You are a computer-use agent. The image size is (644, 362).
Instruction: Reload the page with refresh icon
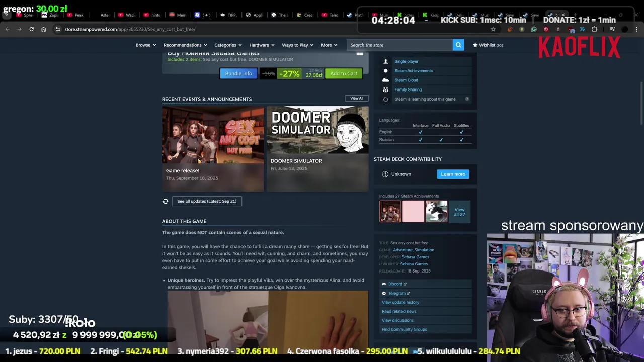pyautogui.click(x=31, y=29)
